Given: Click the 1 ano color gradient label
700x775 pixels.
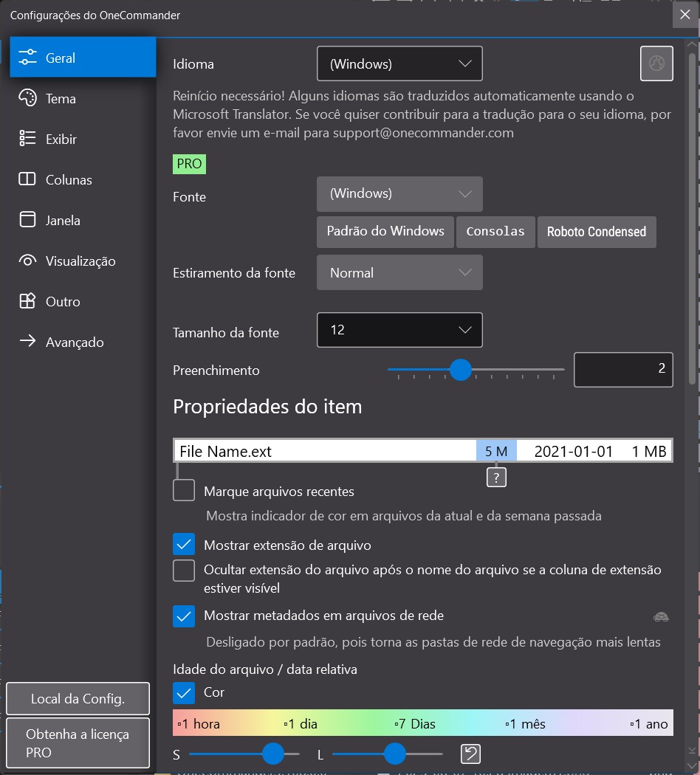Looking at the screenshot, I should 649,723.
